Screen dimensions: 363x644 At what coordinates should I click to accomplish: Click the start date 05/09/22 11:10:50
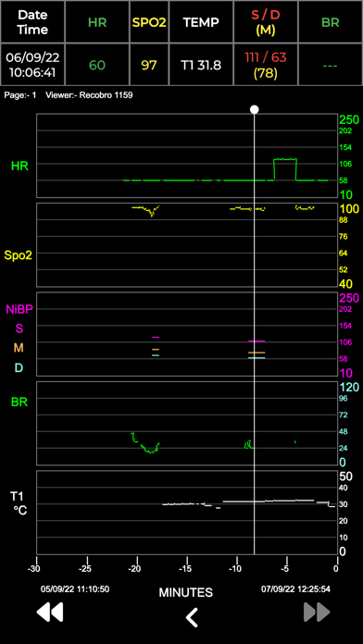point(75,589)
